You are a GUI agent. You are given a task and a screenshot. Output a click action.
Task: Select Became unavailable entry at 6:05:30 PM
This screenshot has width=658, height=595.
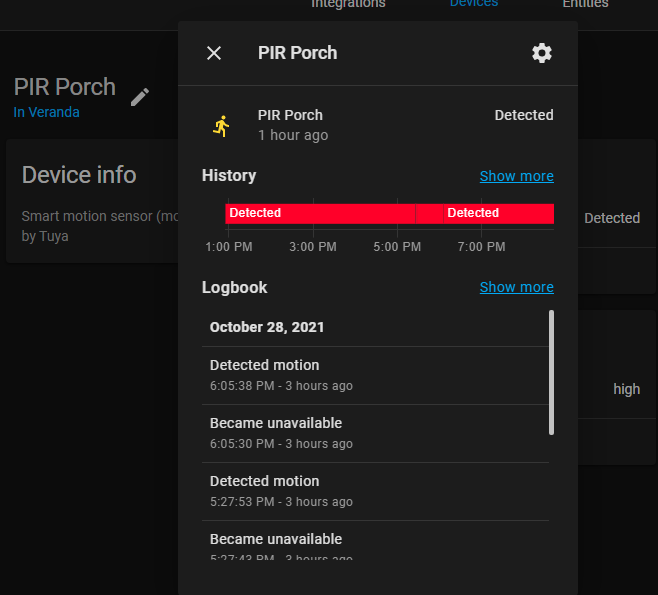click(x=375, y=433)
